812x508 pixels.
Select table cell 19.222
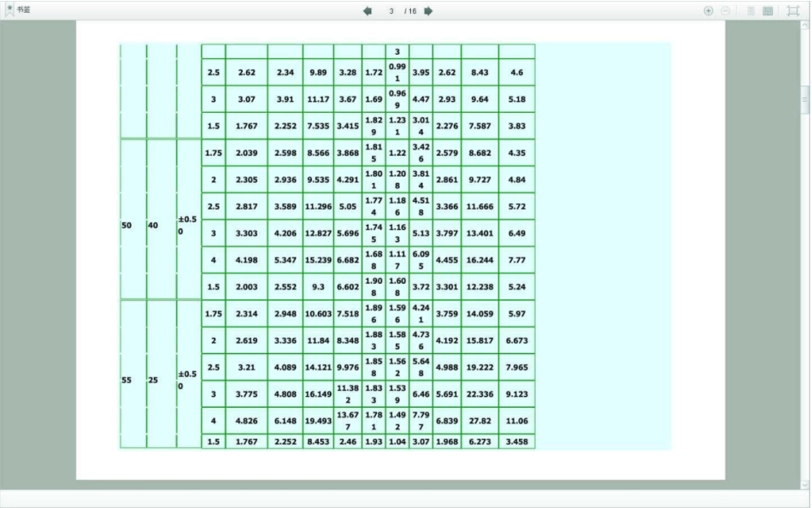(x=480, y=367)
